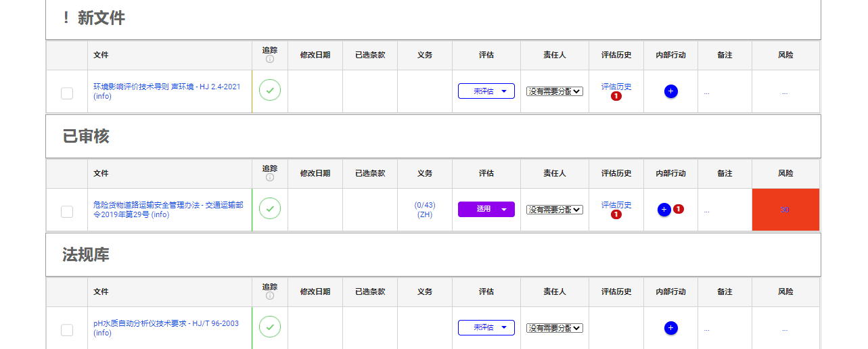
Task: Click info icon under 追踪 header in 新文件
Action: pyautogui.click(x=270, y=60)
